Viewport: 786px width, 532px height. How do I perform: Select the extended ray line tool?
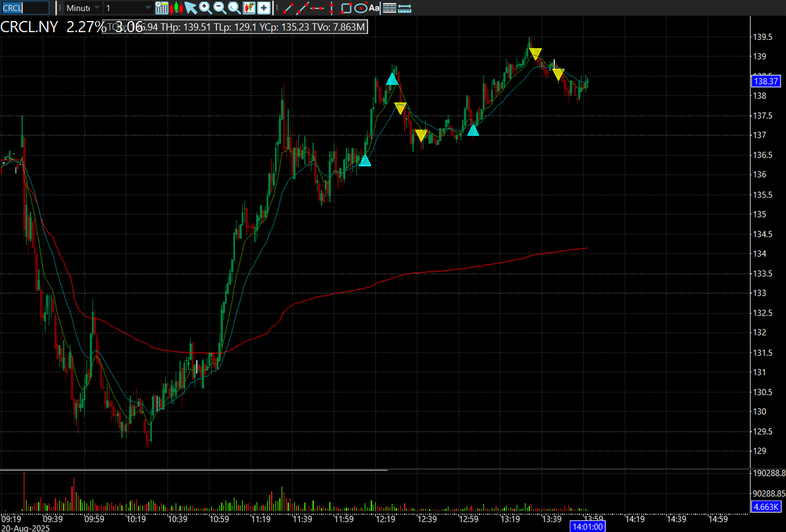301,8
